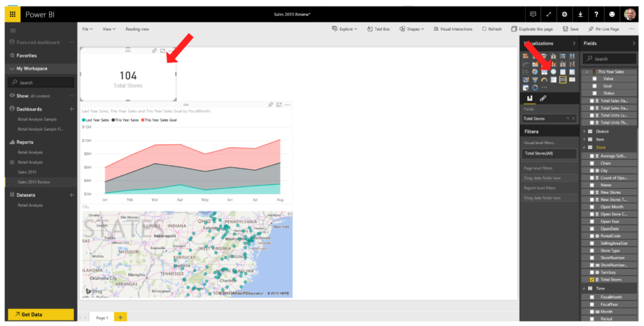This screenshot has width=644, height=326.
Task: Select the highlighted card visualization icon
Action: pos(563,80)
